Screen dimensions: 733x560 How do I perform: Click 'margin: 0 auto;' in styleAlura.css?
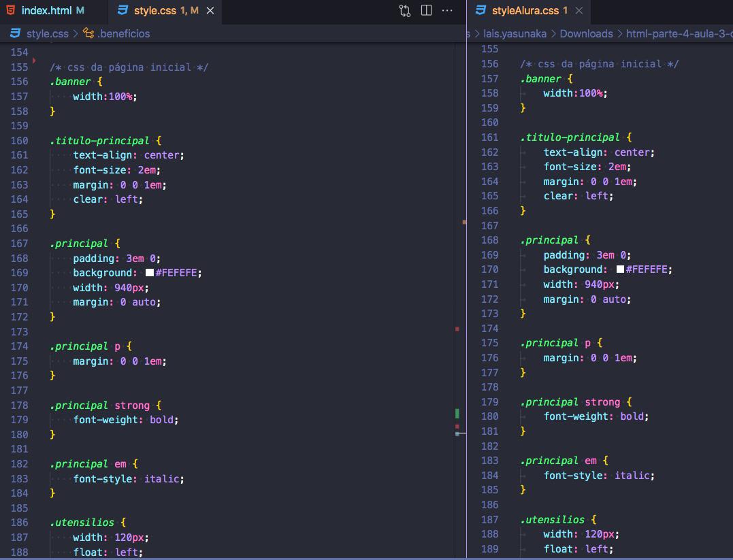(587, 299)
